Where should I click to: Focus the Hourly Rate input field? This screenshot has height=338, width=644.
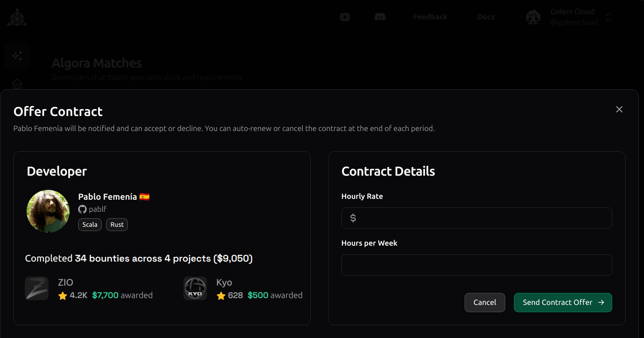481,218
